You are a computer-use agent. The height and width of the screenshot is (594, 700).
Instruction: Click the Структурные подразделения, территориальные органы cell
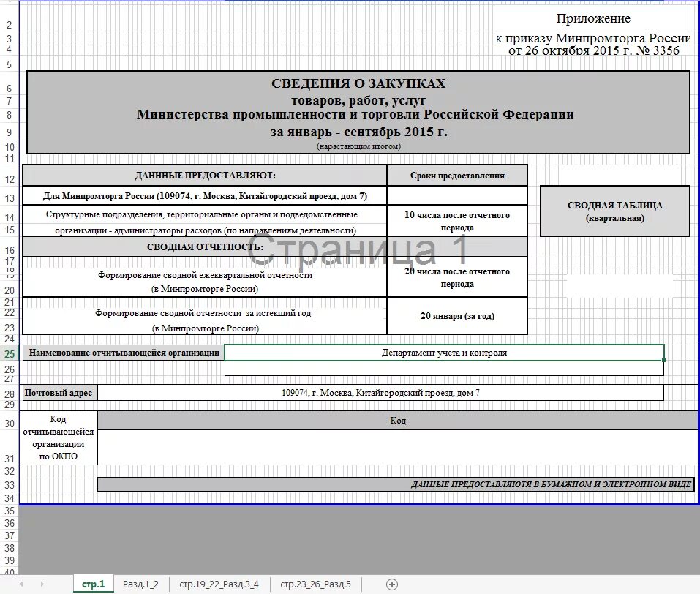coord(205,221)
